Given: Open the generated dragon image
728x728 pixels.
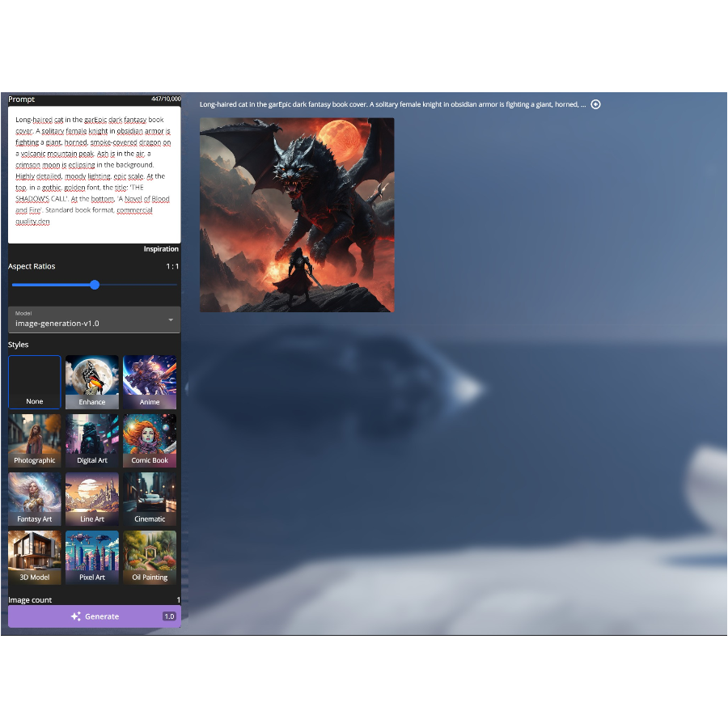Looking at the screenshot, I should pos(297,214).
